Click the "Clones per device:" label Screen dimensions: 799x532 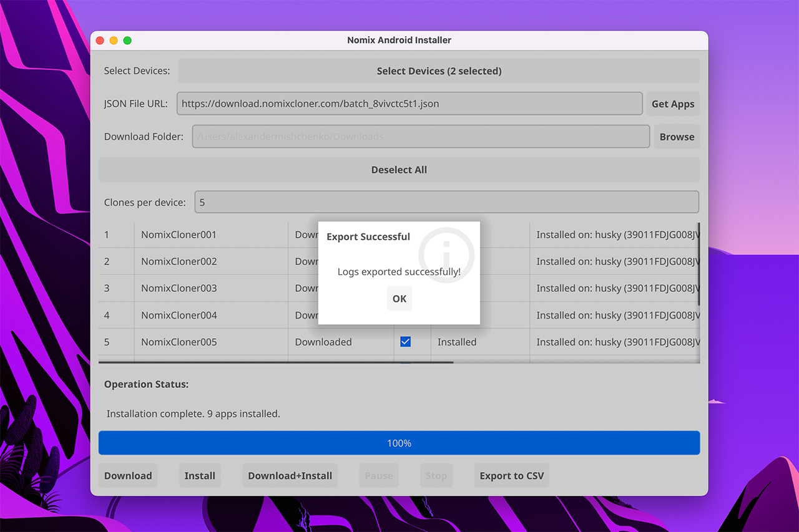coord(145,202)
